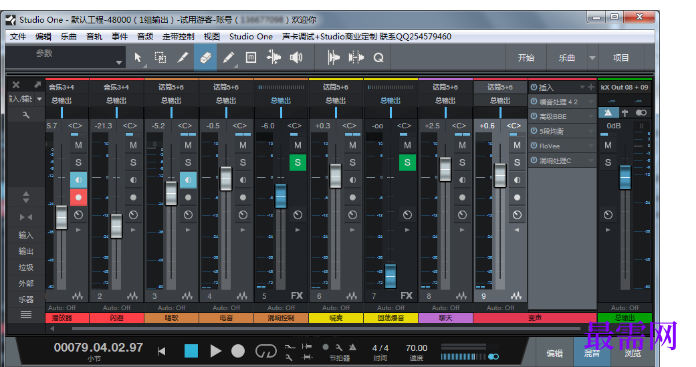This screenshot has height=367, width=696.
Task: Open the 输入/输出 dropdown in sidebar
Action: tap(39, 99)
